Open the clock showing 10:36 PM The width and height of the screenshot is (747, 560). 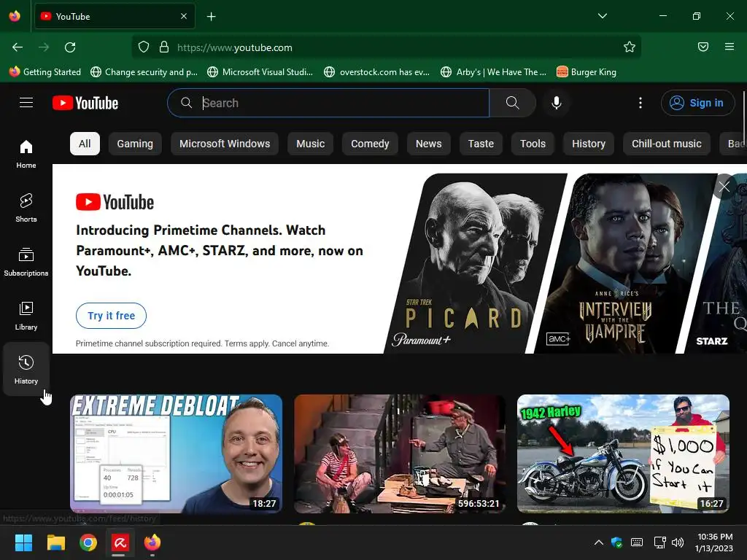714,542
